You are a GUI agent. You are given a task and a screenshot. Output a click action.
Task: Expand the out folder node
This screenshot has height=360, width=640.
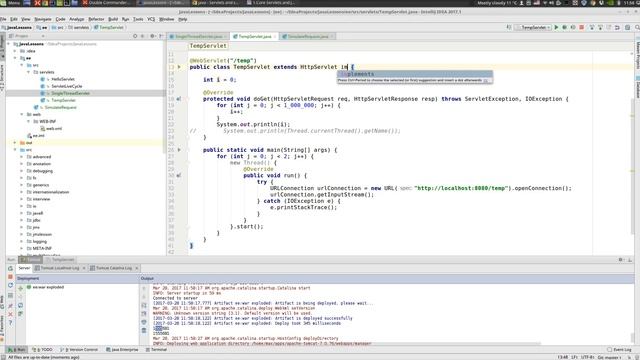16,142
